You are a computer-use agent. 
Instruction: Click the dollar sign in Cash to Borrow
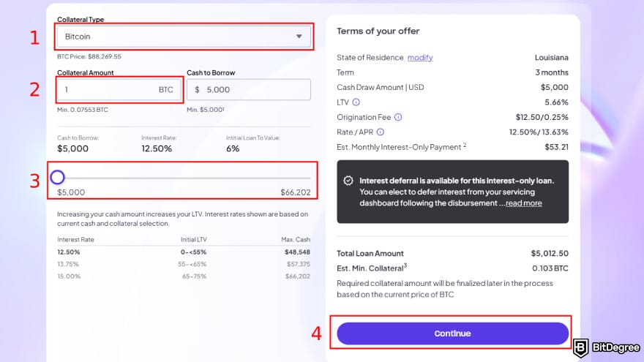195,90
